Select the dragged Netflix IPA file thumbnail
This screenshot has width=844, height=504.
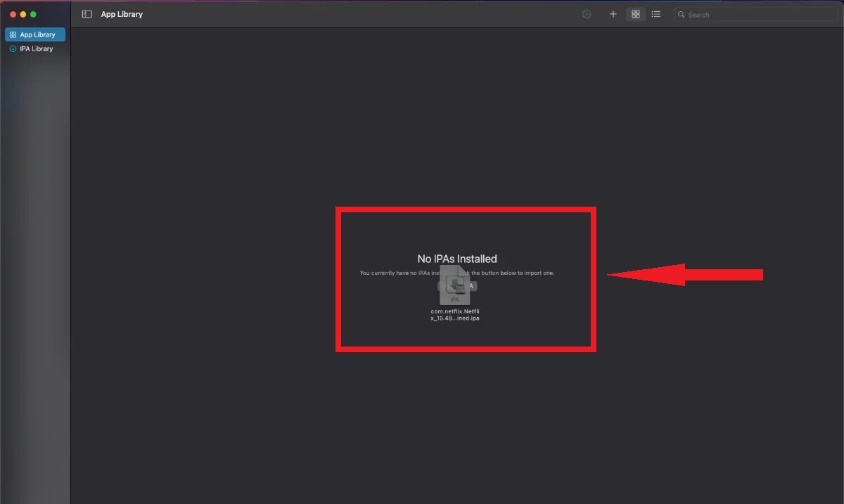[x=455, y=287]
